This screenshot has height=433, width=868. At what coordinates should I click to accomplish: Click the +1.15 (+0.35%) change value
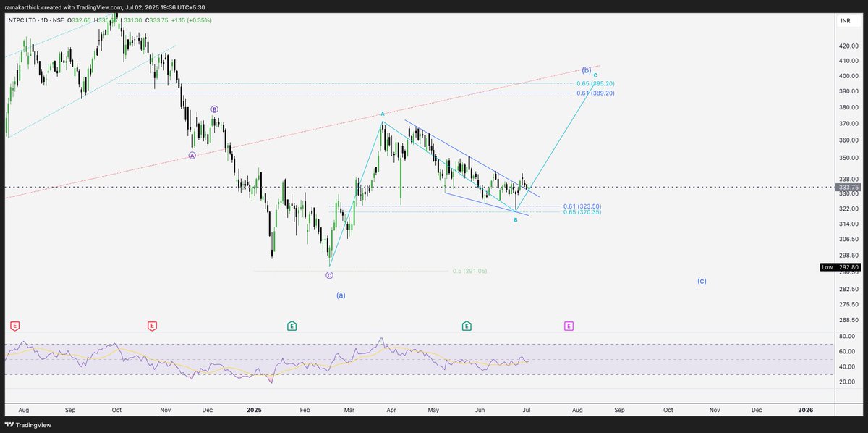192,20
